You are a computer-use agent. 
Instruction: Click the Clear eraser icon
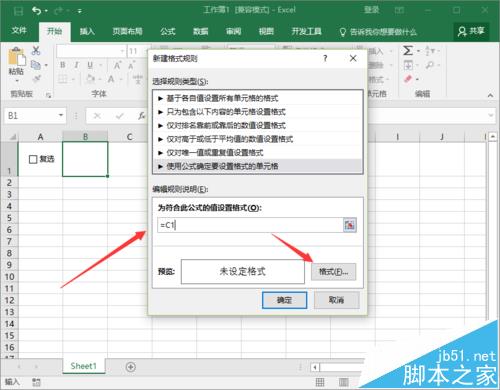click(408, 79)
